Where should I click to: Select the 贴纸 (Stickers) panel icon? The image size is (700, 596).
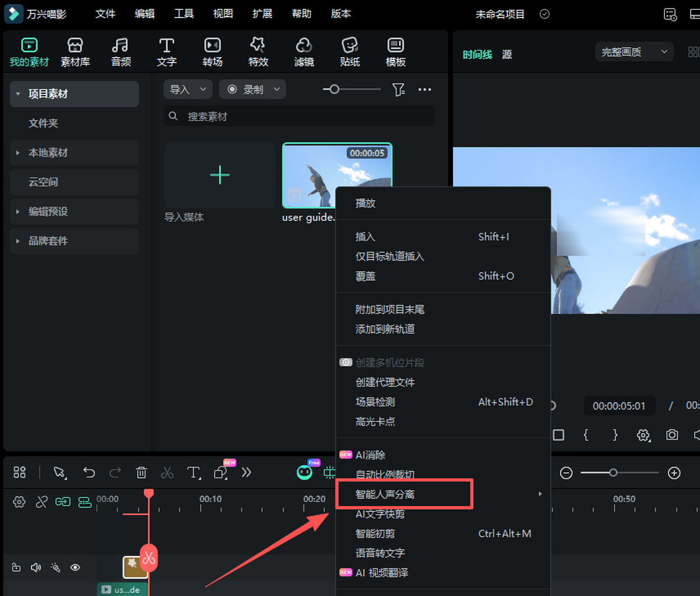click(x=349, y=51)
